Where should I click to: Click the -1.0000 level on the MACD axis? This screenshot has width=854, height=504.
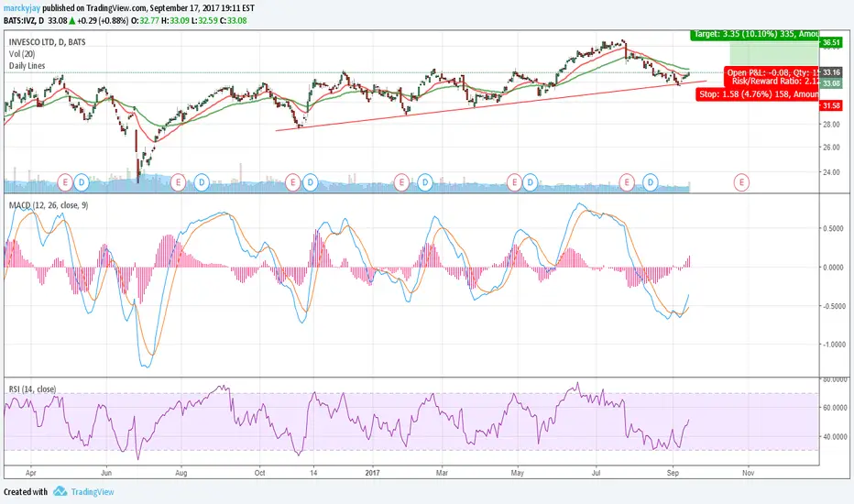pyautogui.click(x=833, y=345)
